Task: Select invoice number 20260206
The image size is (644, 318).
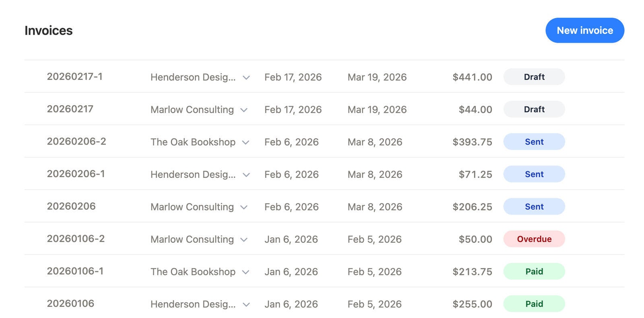Action: coord(72,206)
